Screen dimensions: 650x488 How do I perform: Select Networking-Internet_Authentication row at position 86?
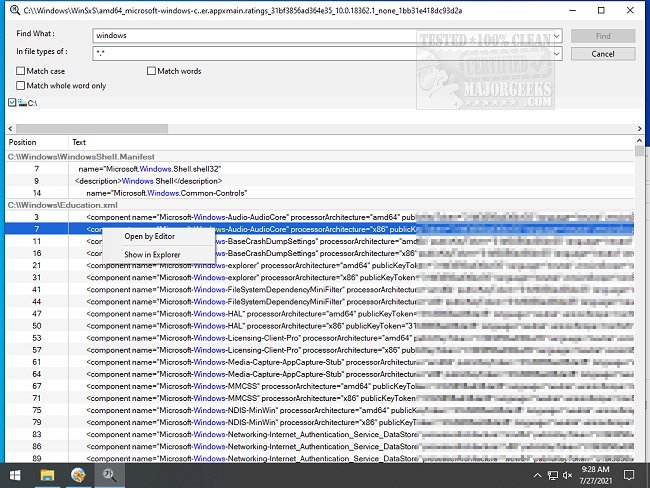[x=320, y=446]
